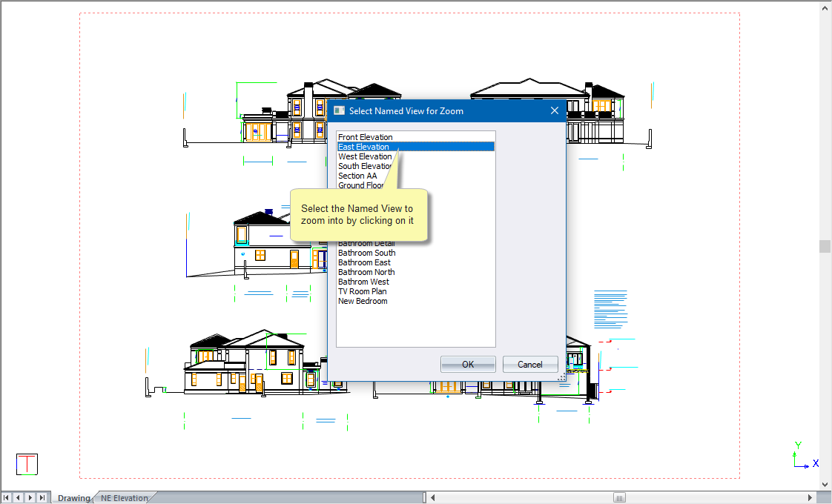832x504 pixels.
Task: Click the previous-tab navigation arrow
Action: [19, 497]
